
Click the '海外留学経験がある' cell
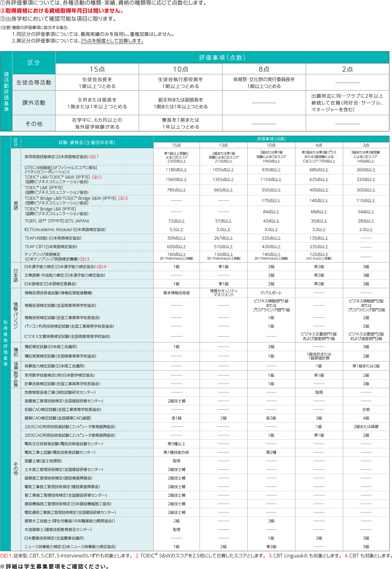97,127
